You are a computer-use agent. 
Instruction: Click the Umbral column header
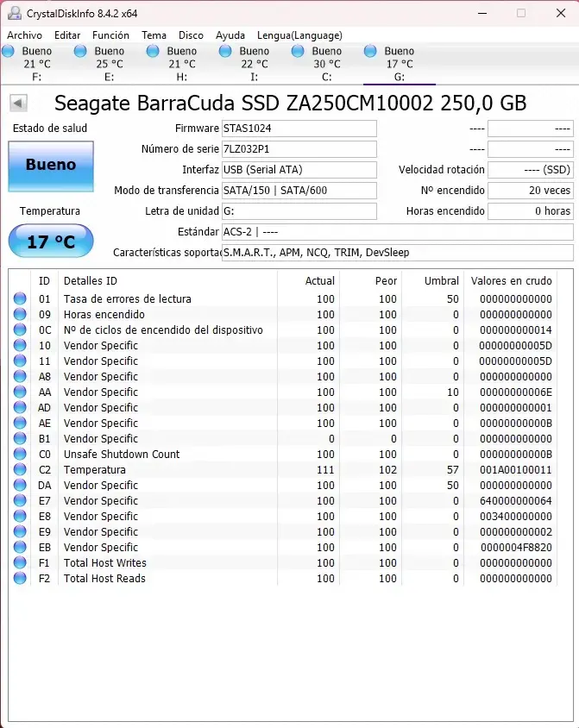433,281
